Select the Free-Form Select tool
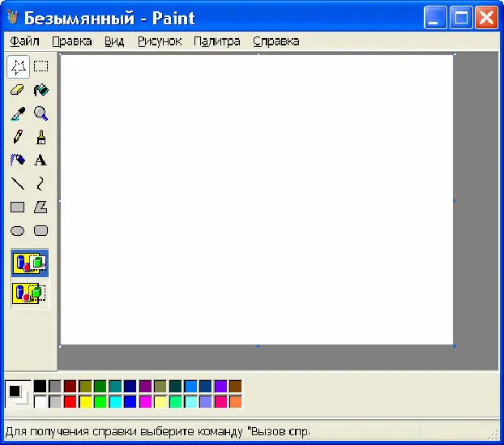The image size is (504, 445). pyautogui.click(x=18, y=67)
